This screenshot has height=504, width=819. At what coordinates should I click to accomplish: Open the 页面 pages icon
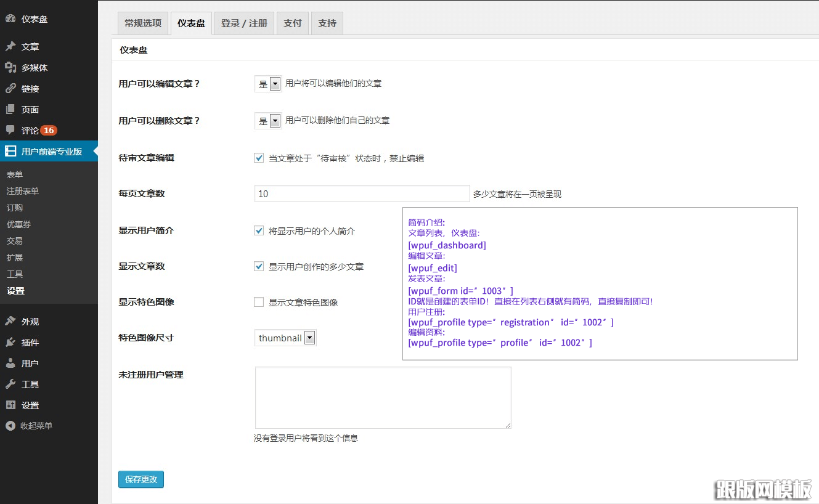pyautogui.click(x=14, y=109)
